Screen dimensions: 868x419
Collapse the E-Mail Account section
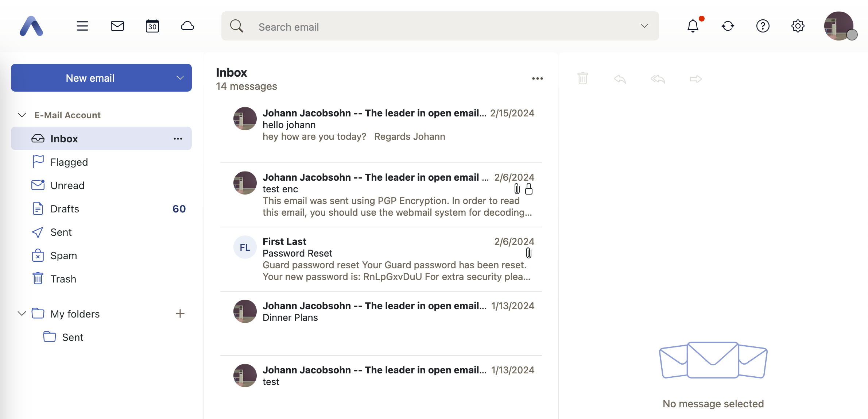(x=22, y=115)
